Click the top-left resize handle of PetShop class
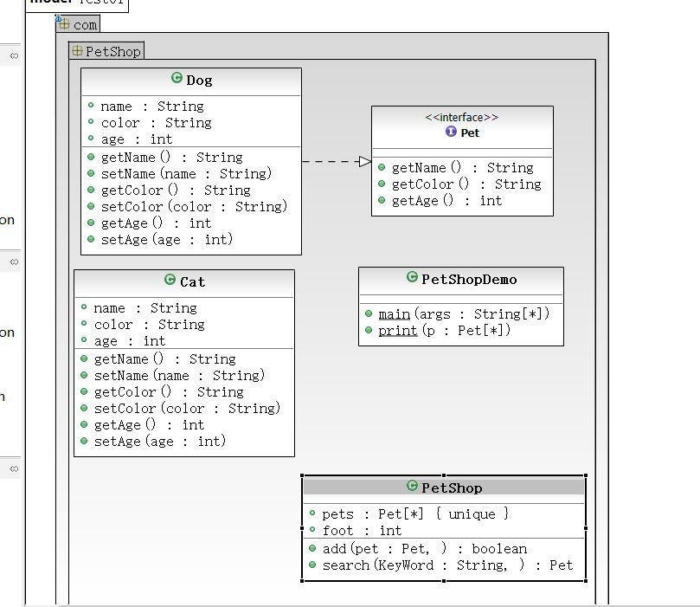This screenshot has width=700, height=607. point(302,475)
